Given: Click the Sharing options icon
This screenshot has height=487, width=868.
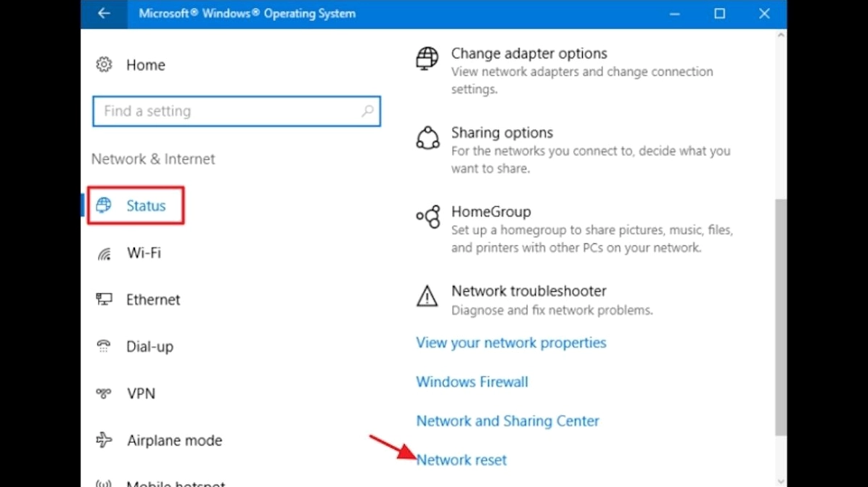Looking at the screenshot, I should click(427, 137).
